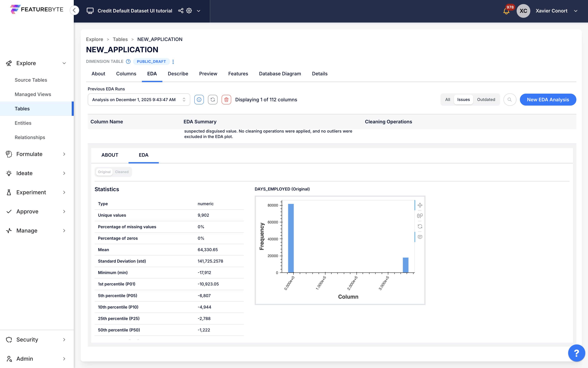The height and width of the screenshot is (368, 588).
Task: Open Previous EDA Runs dropdown
Action: tap(139, 100)
